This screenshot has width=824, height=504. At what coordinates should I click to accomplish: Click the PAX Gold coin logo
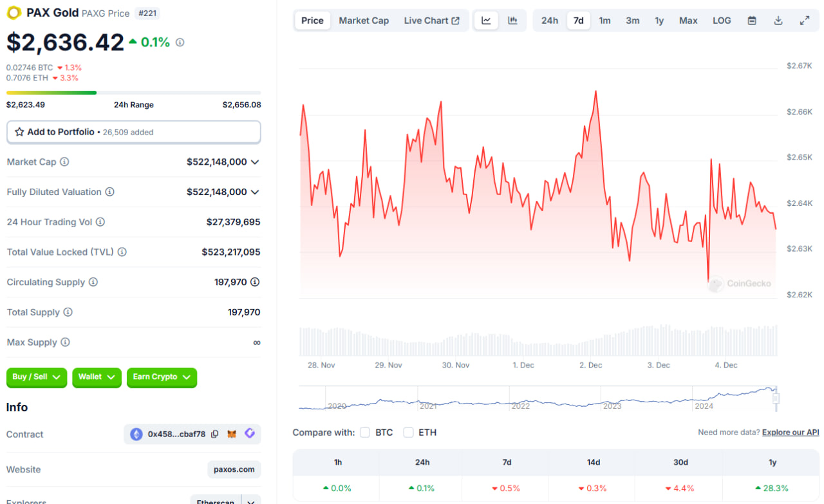14,12
